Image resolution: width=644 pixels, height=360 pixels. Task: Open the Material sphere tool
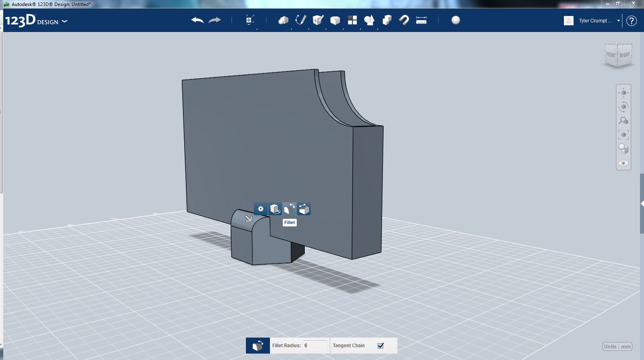[456, 20]
